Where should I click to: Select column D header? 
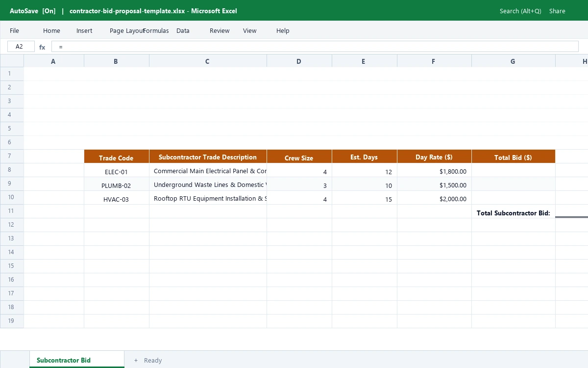(299, 61)
